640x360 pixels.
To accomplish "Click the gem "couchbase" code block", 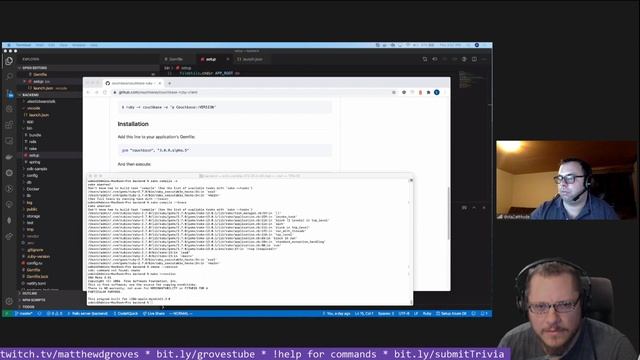I will 224,150.
